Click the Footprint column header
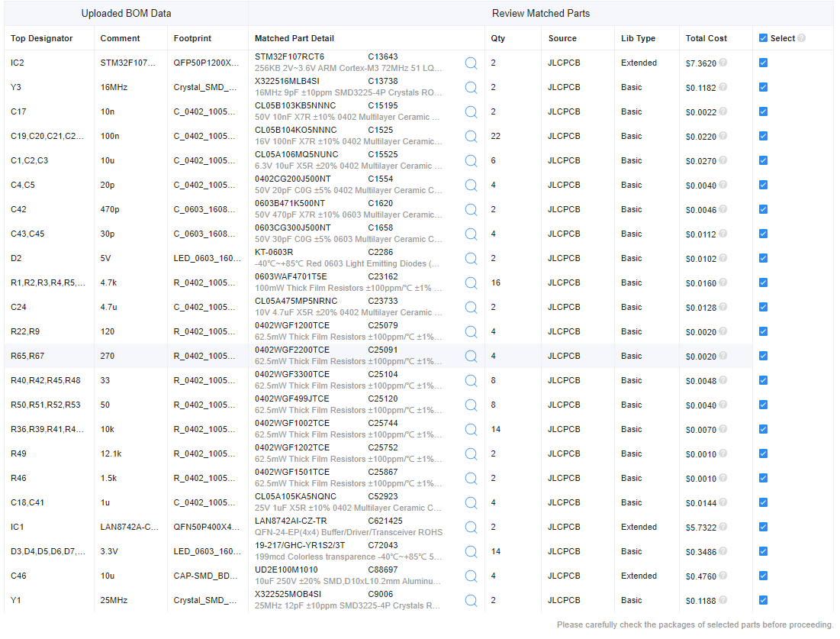The height and width of the screenshot is (639, 840). (192, 39)
